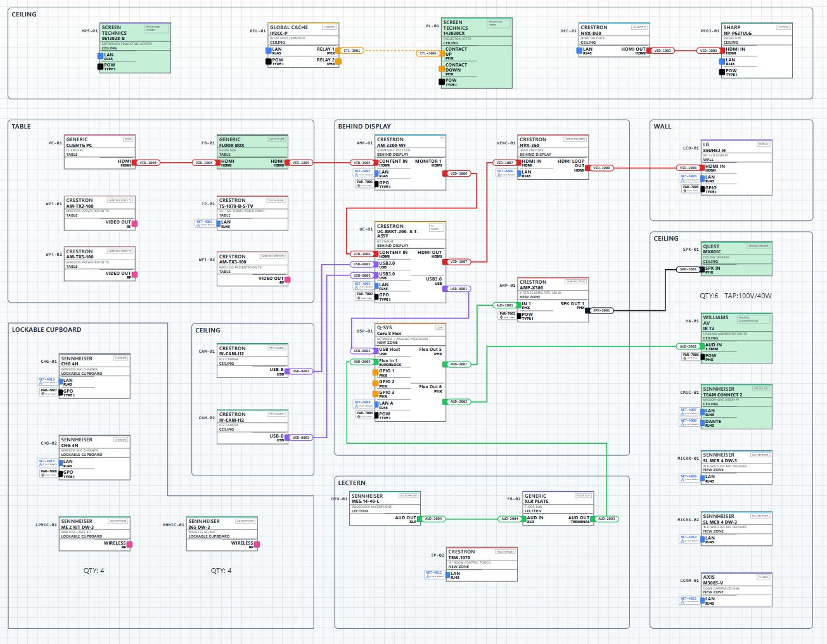
Task: Click the NET-4011 network tag by AXIS camera
Action: coord(689,600)
